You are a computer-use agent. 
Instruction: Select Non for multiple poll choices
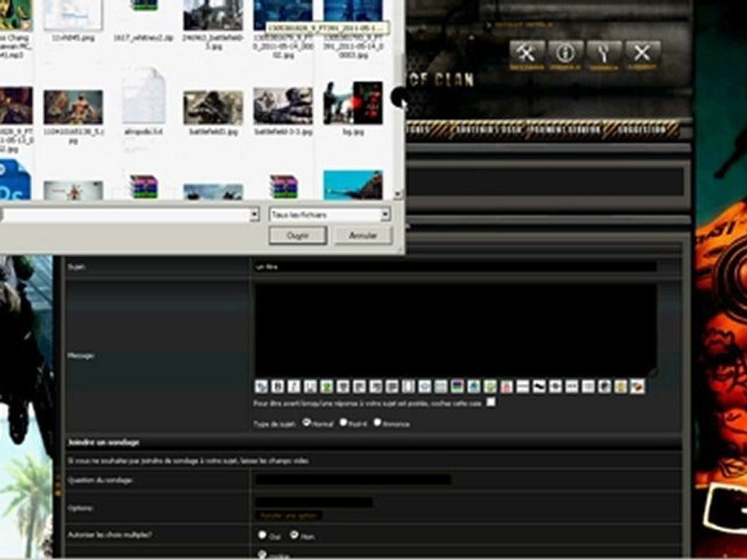[294, 535]
